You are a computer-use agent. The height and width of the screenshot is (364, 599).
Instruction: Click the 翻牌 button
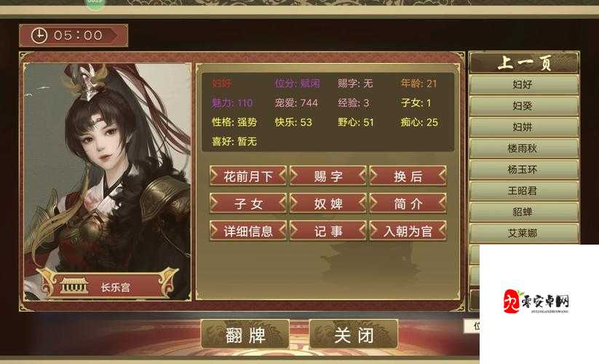pos(245,335)
